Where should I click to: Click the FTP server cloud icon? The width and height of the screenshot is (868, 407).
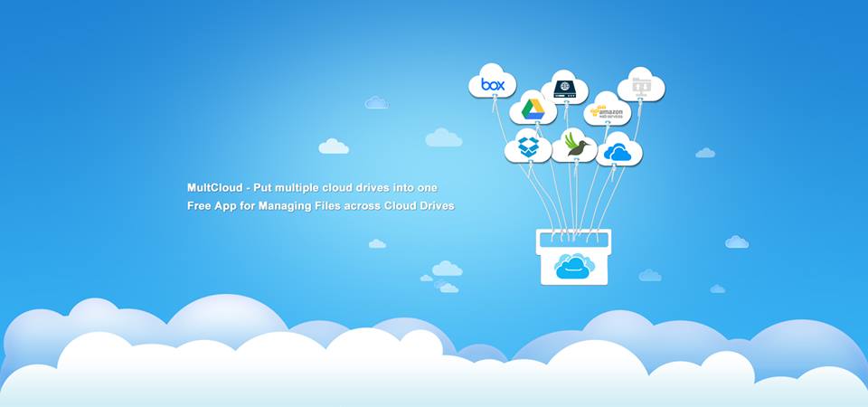[641, 85]
